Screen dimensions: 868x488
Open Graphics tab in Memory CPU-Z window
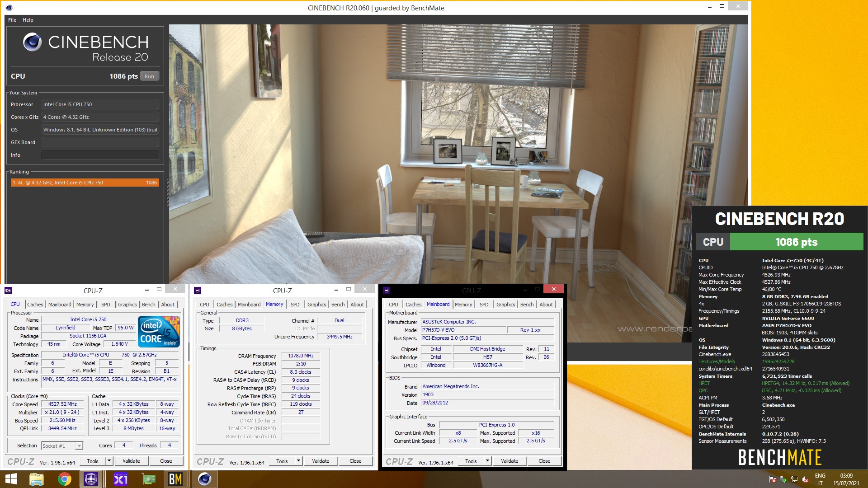[317, 305]
